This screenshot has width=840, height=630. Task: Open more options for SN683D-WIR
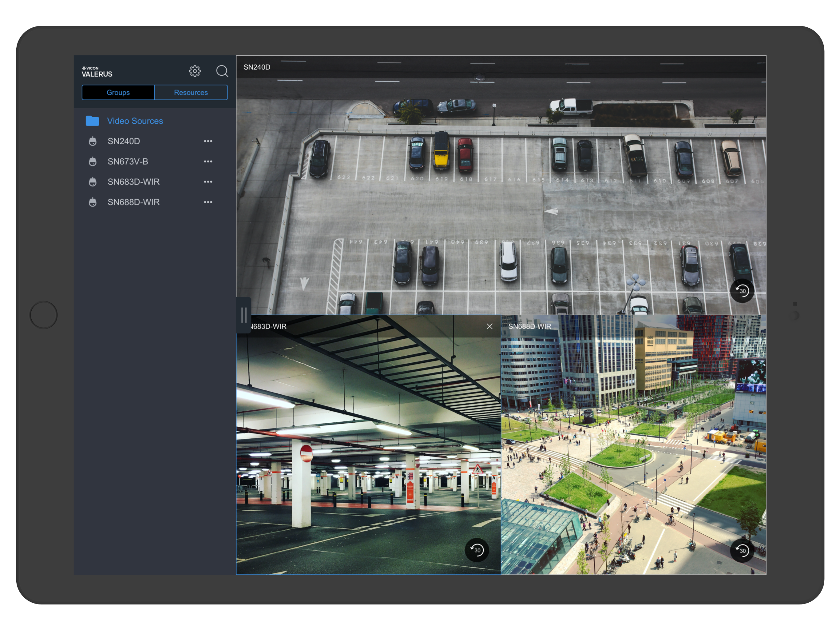pyautogui.click(x=208, y=182)
